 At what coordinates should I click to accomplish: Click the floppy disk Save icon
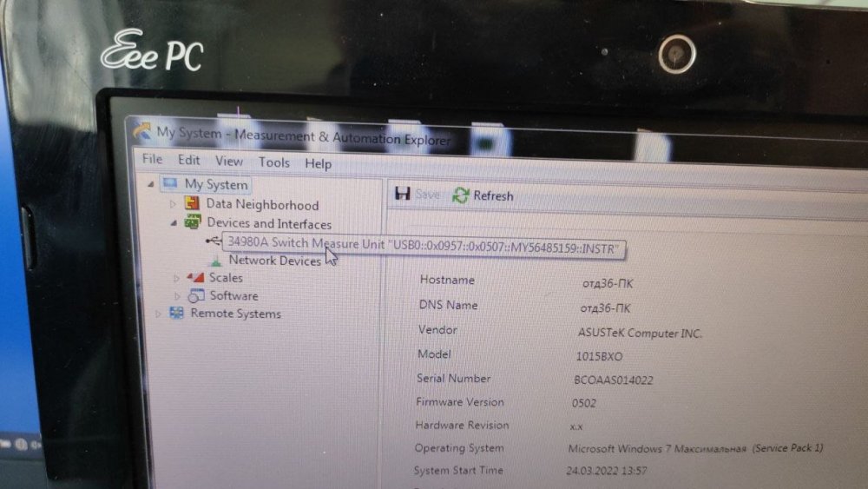(x=403, y=194)
